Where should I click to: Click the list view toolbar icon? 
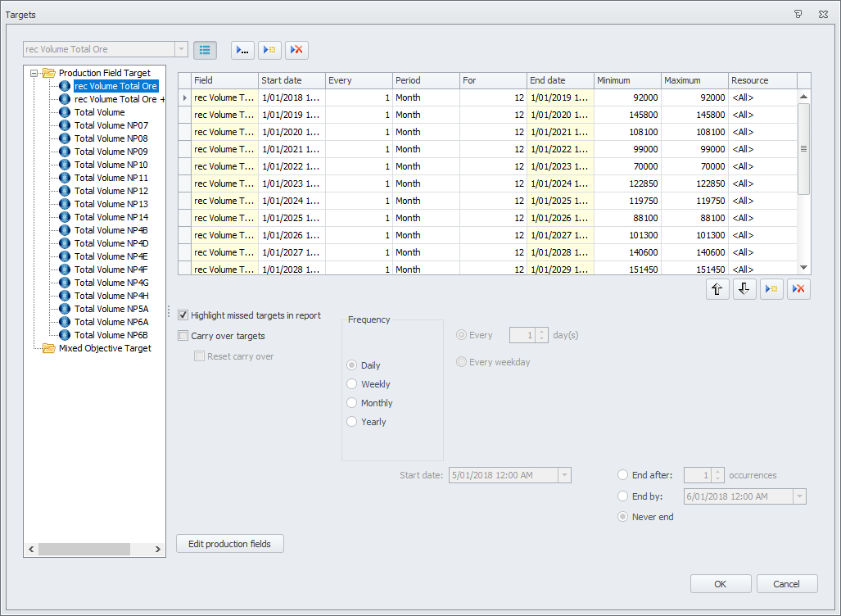tap(205, 50)
